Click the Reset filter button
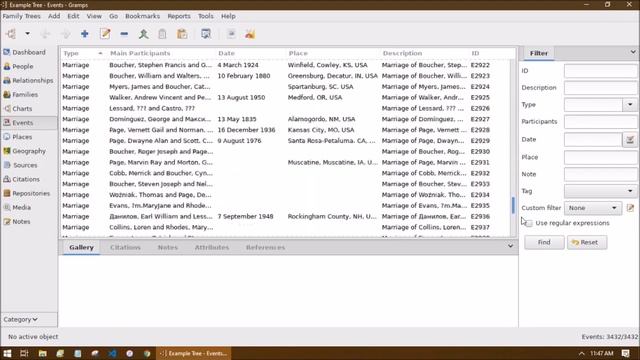The image size is (640, 360). click(587, 242)
